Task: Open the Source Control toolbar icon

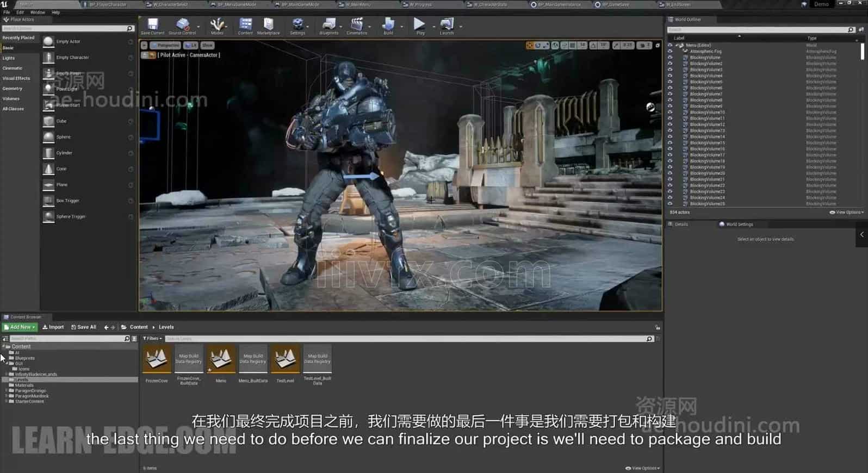Action: [x=182, y=25]
